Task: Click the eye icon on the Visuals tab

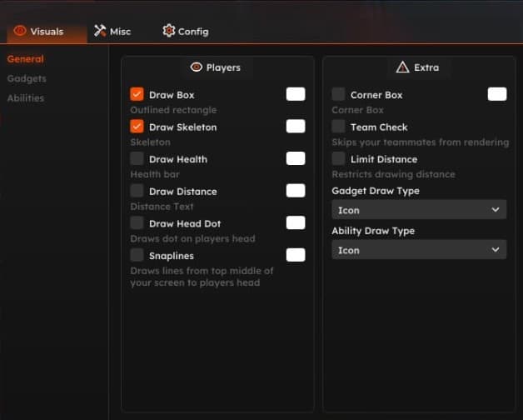Action: point(20,32)
